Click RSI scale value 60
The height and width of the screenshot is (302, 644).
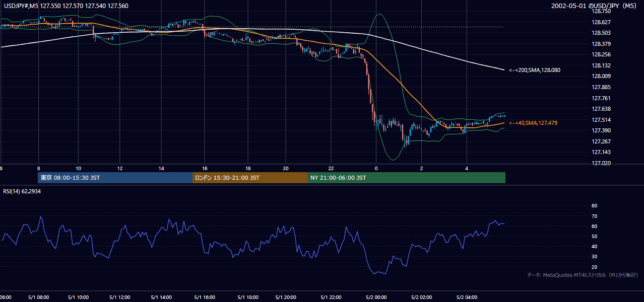(595, 226)
